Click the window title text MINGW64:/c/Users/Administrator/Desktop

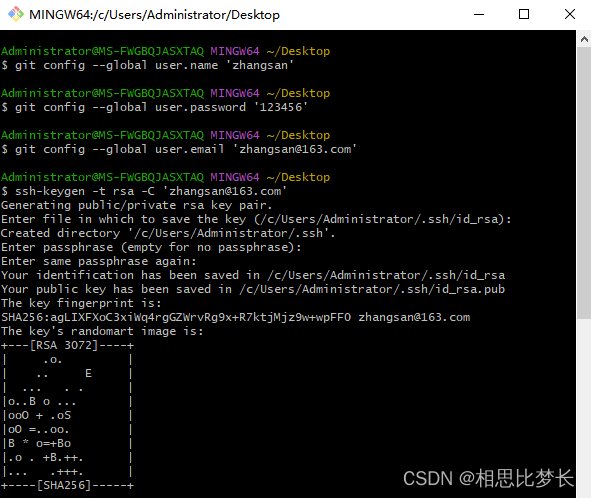[x=155, y=15]
